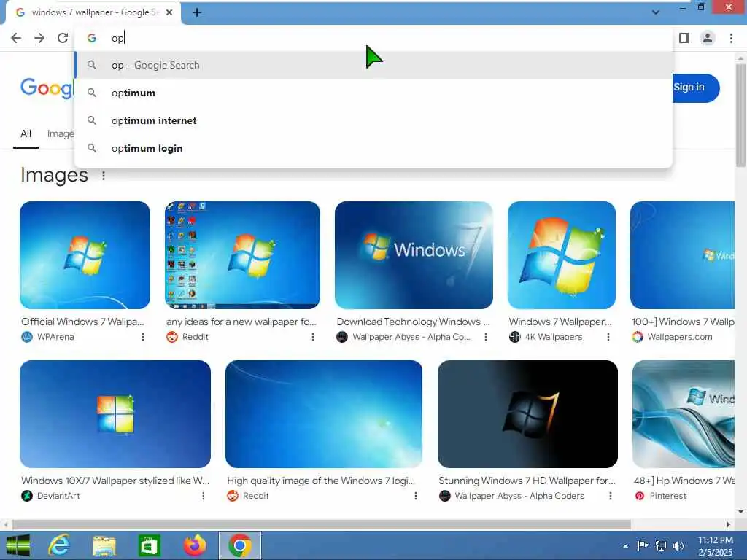This screenshot has height=560, width=747.
Task: Open the volume speaker tray icon
Action: [x=678, y=545]
